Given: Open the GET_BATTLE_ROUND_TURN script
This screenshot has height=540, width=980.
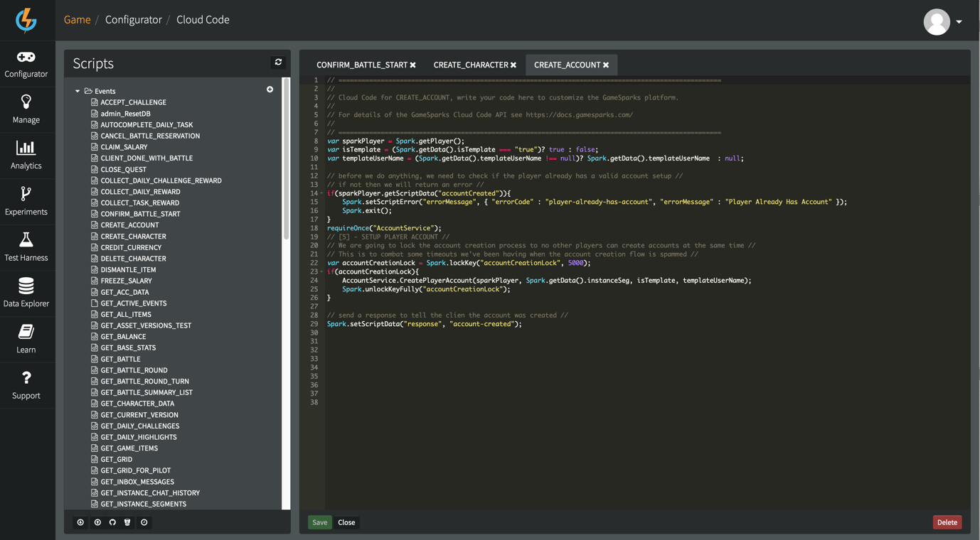Looking at the screenshot, I should [144, 381].
